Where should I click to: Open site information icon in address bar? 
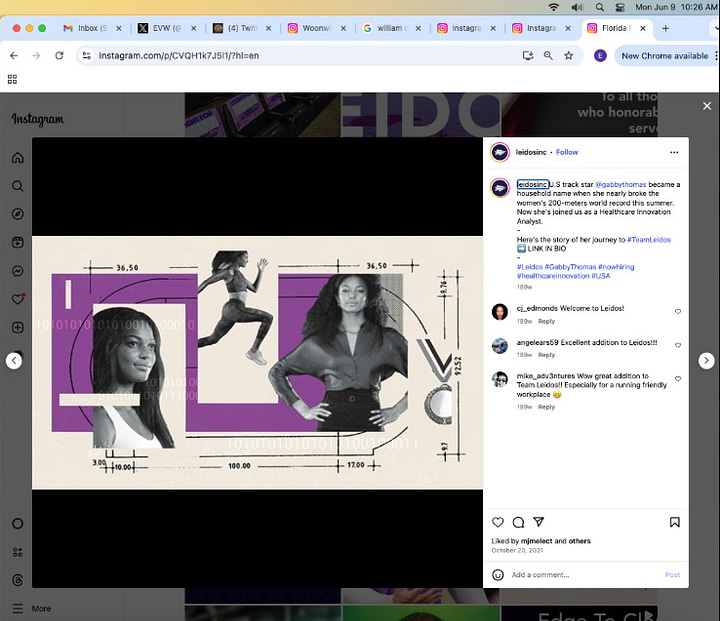coord(86,56)
